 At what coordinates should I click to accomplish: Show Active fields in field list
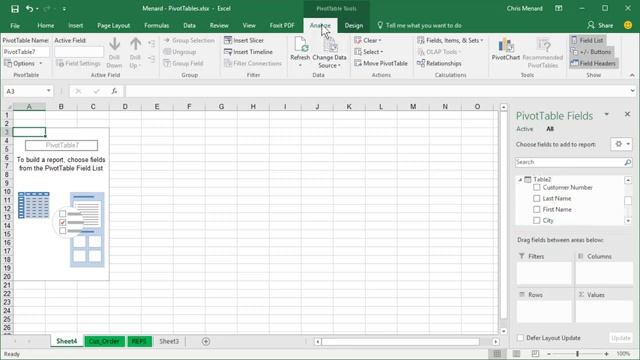tap(524, 129)
